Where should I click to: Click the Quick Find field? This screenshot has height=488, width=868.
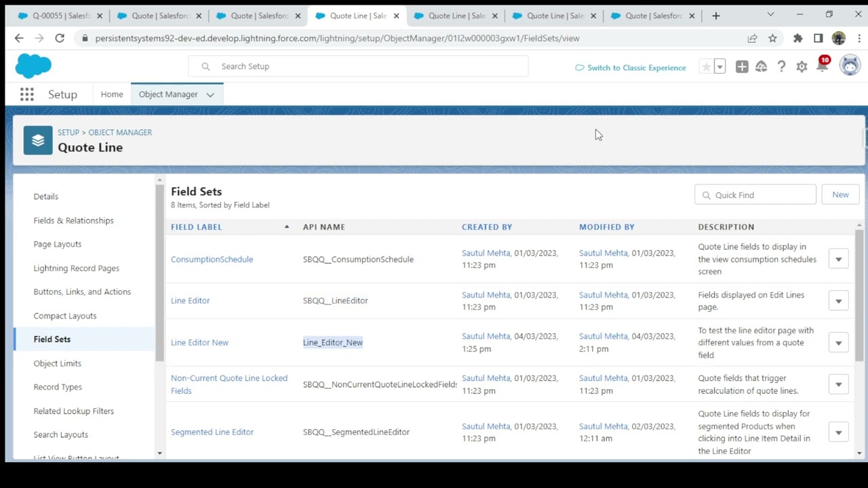coord(755,195)
